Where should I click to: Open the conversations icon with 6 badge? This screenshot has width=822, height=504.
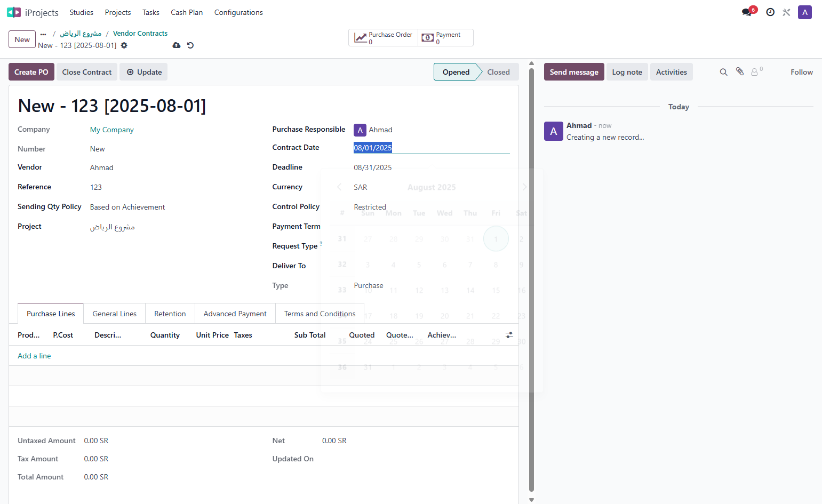pyautogui.click(x=748, y=12)
